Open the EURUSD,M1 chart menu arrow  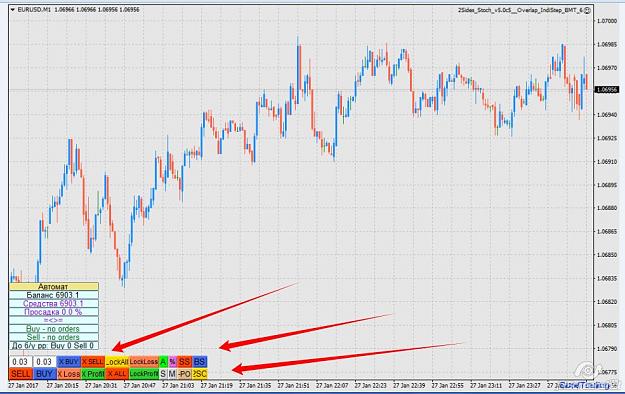click(12, 9)
